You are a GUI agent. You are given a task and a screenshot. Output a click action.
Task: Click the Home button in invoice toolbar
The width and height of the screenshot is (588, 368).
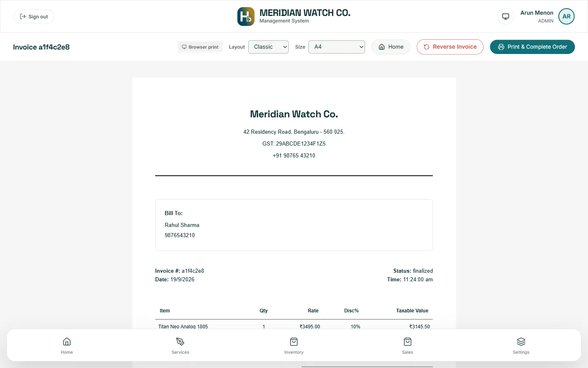click(x=391, y=47)
